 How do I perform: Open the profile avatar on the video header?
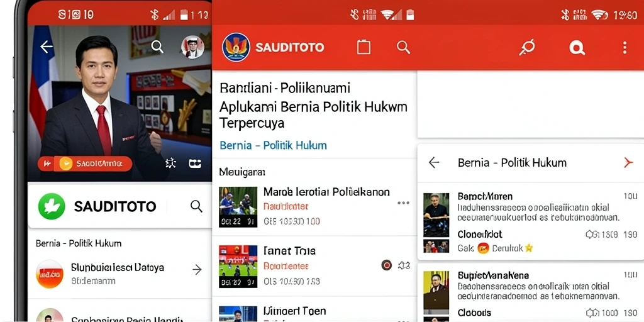pyautogui.click(x=192, y=47)
